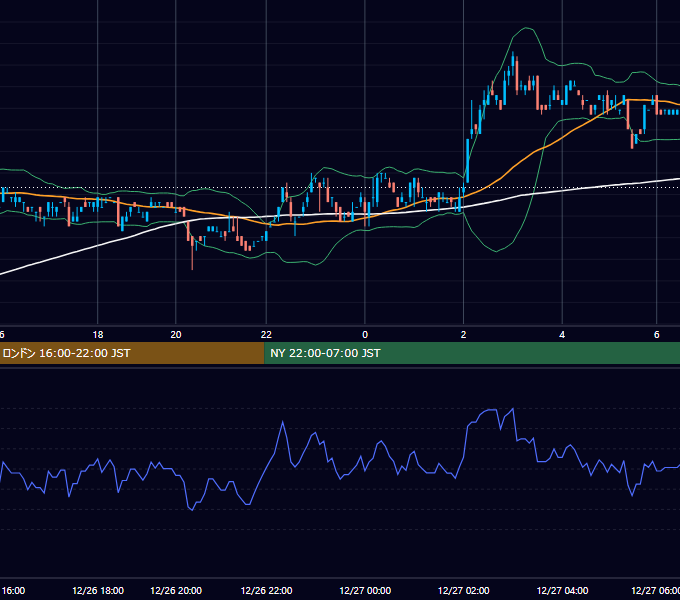Click the 12/26 22:00 time label
This screenshot has height=600, width=680.
pyautogui.click(x=266, y=590)
